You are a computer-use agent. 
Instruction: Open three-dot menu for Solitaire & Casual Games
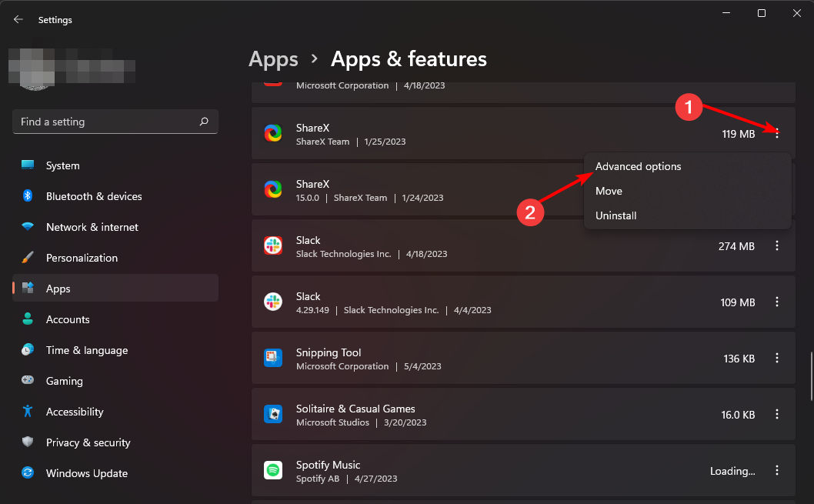(777, 414)
